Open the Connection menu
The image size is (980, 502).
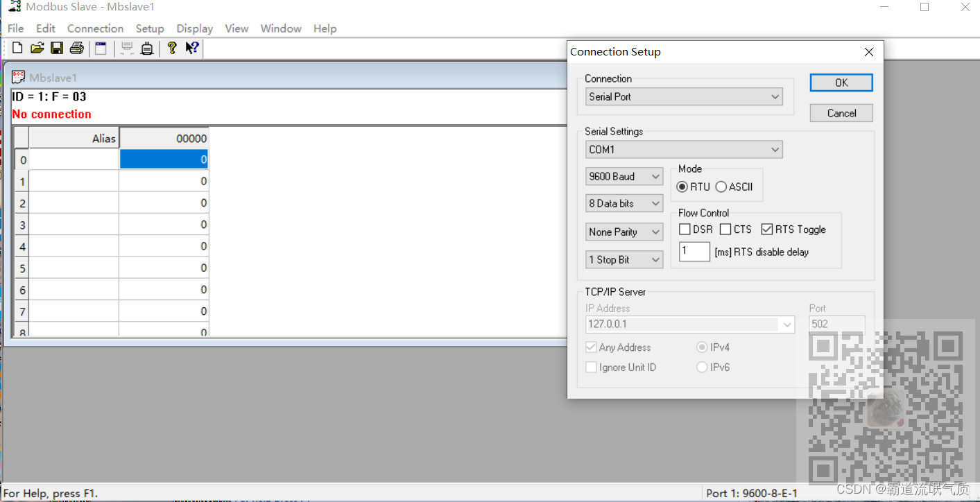tap(95, 28)
